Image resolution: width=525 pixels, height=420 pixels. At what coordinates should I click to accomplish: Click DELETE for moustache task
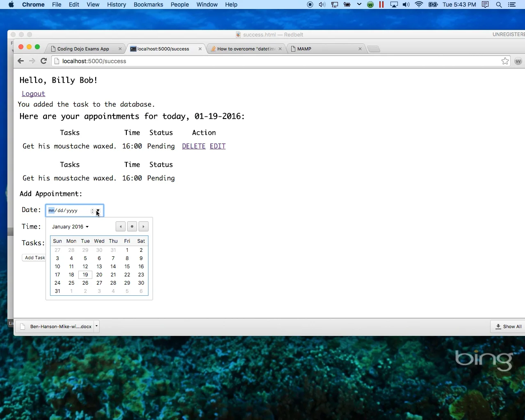tap(194, 146)
